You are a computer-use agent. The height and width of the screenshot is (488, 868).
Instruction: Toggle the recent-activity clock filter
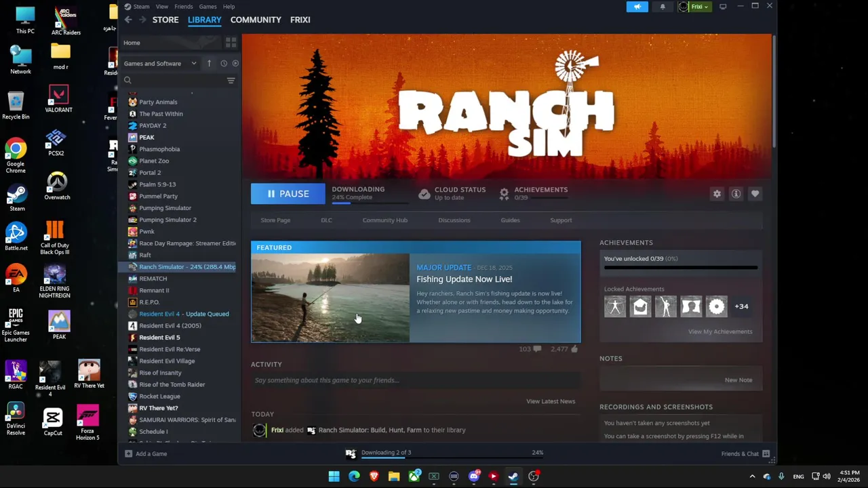(224, 63)
